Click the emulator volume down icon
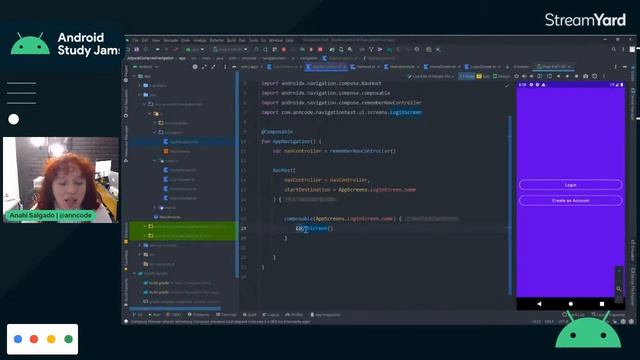The height and width of the screenshot is (360, 640). tap(532, 76)
